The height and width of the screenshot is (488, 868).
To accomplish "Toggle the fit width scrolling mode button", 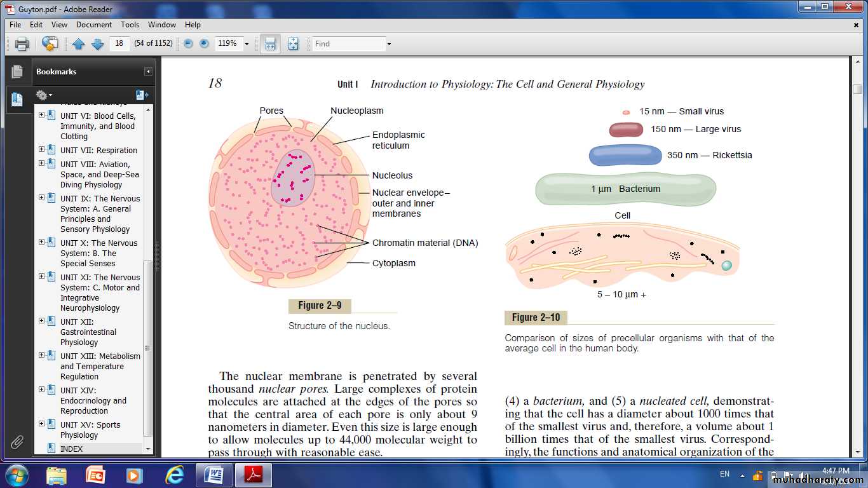I will coord(270,44).
